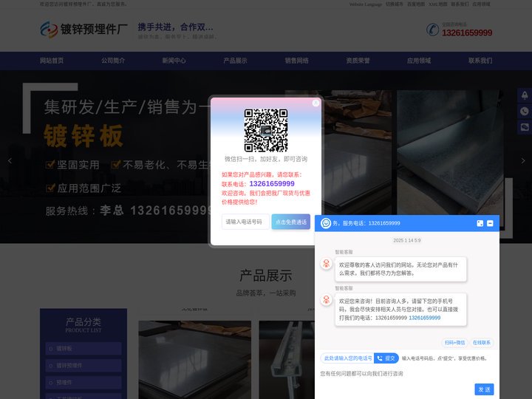Open 公司简介 in the navigation bar
Screen dimensions: 532x399
113,61
